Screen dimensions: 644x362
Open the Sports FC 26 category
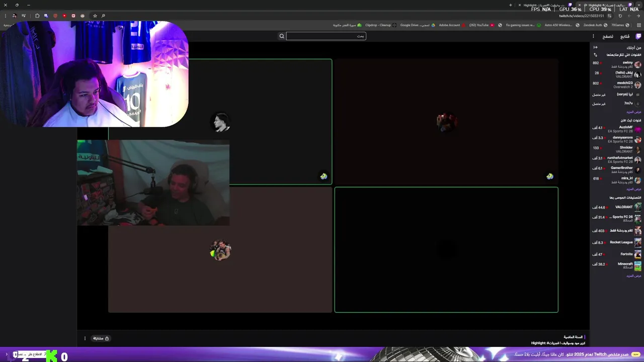click(617, 218)
